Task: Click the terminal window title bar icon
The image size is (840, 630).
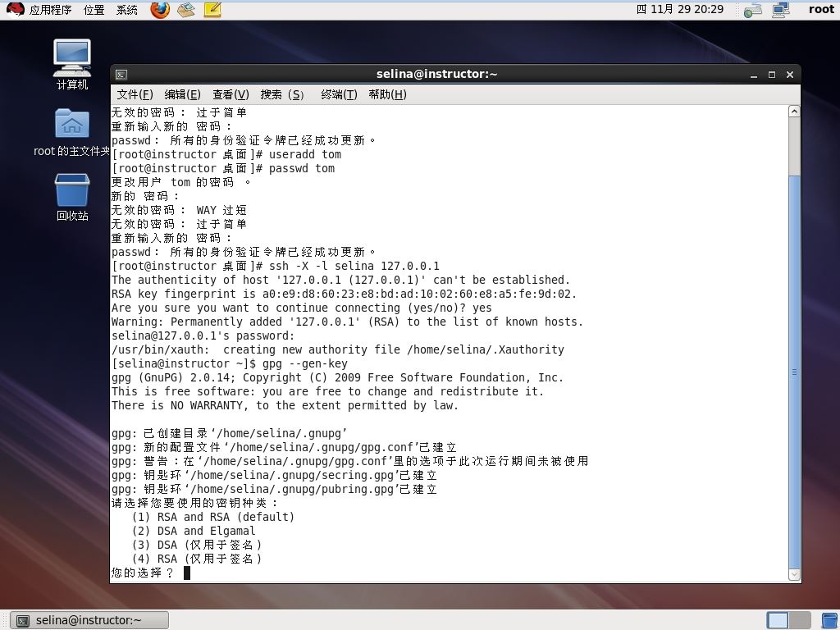Action: click(x=121, y=75)
